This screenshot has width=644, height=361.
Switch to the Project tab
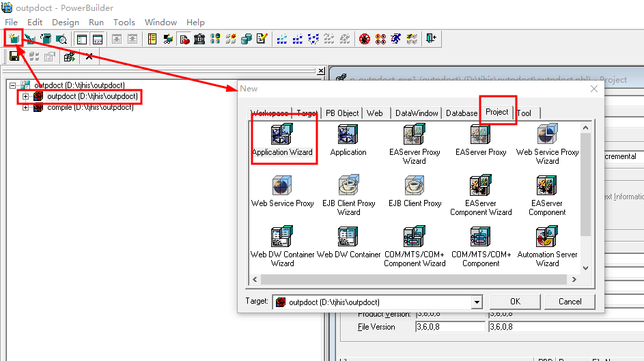[x=497, y=112]
